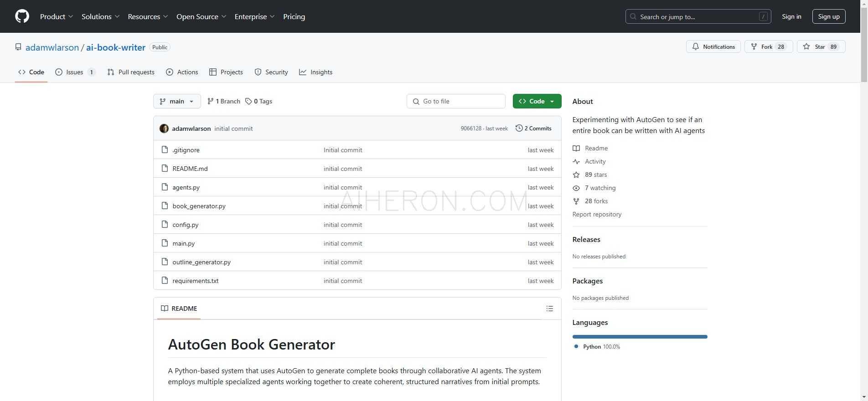Switch to the Pull requests tab
The width and height of the screenshot is (868, 401).
tap(131, 72)
